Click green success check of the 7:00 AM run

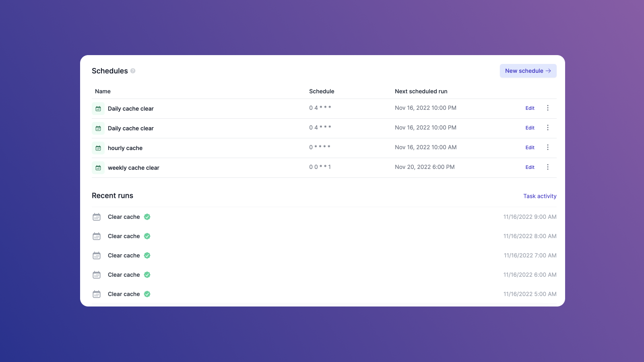(147, 255)
